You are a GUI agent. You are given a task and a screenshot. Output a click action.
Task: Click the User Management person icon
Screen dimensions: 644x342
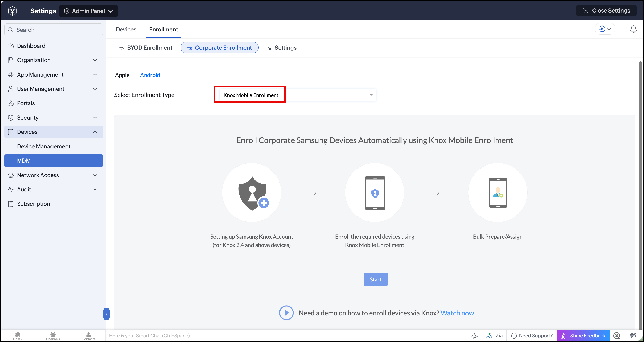point(11,89)
